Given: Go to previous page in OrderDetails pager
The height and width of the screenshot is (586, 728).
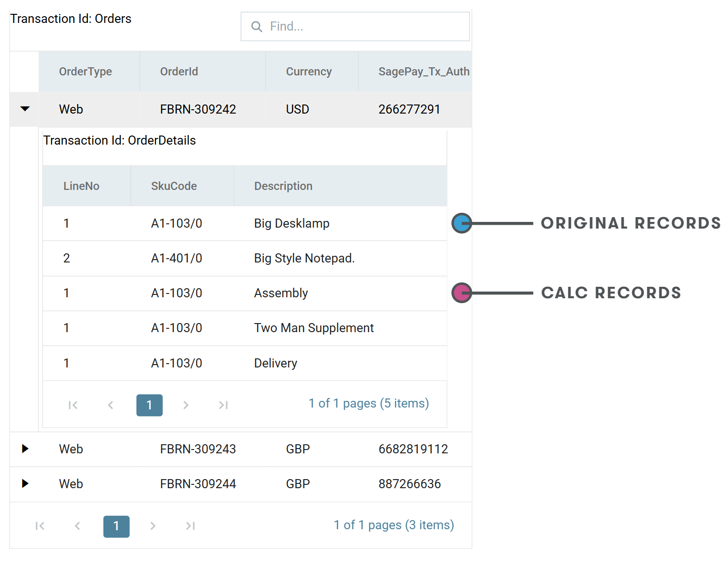Looking at the screenshot, I should [x=111, y=405].
